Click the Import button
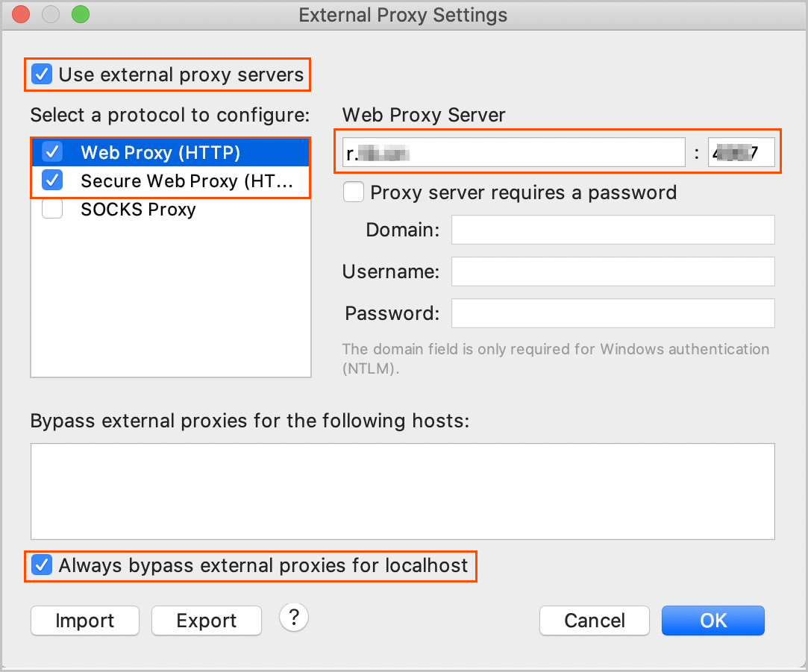The image size is (808, 672). pyautogui.click(x=85, y=621)
